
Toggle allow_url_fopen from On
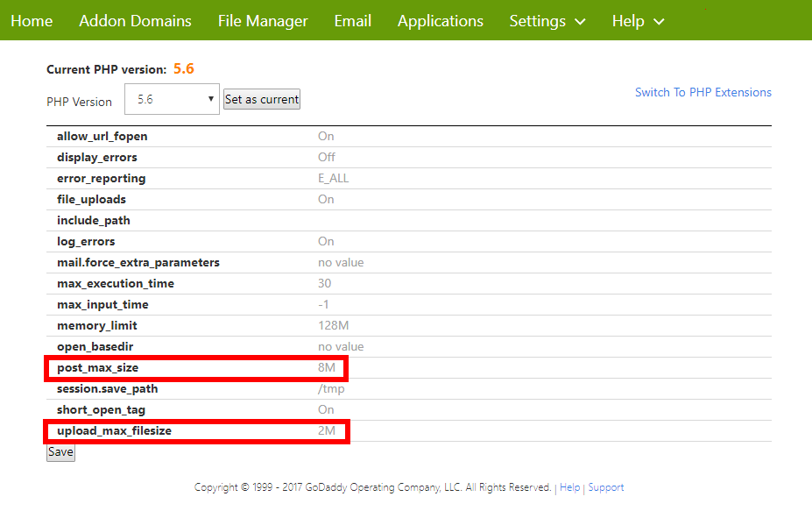click(324, 136)
